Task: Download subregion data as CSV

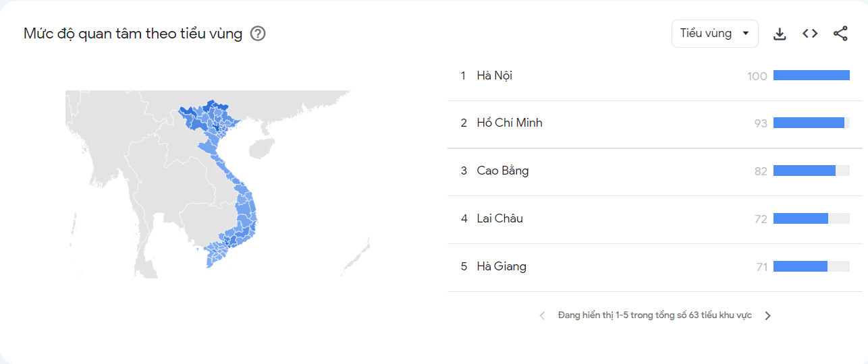Action: tap(780, 34)
